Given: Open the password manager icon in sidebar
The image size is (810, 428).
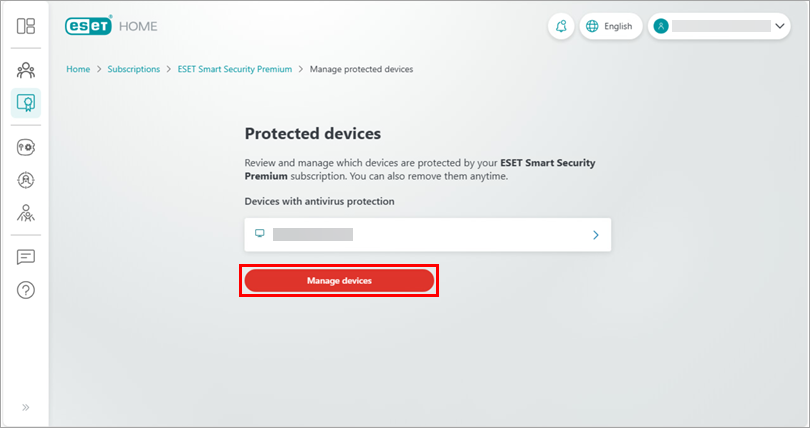Looking at the screenshot, I should point(26,147).
